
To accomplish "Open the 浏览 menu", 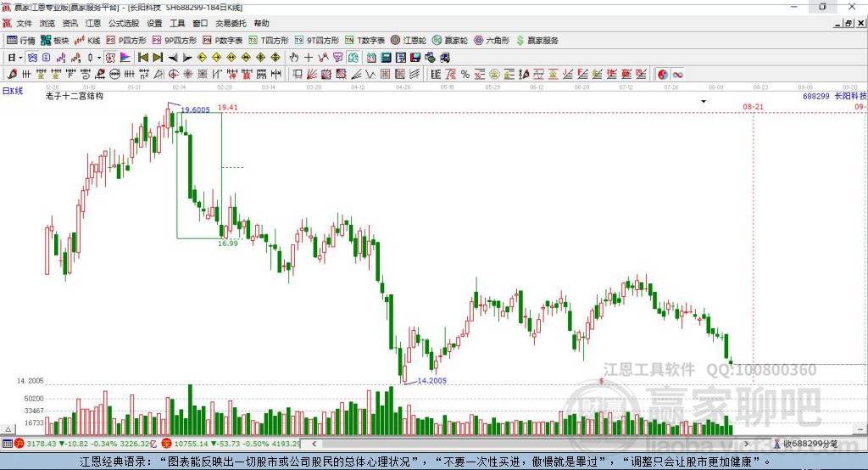I will click(47, 23).
